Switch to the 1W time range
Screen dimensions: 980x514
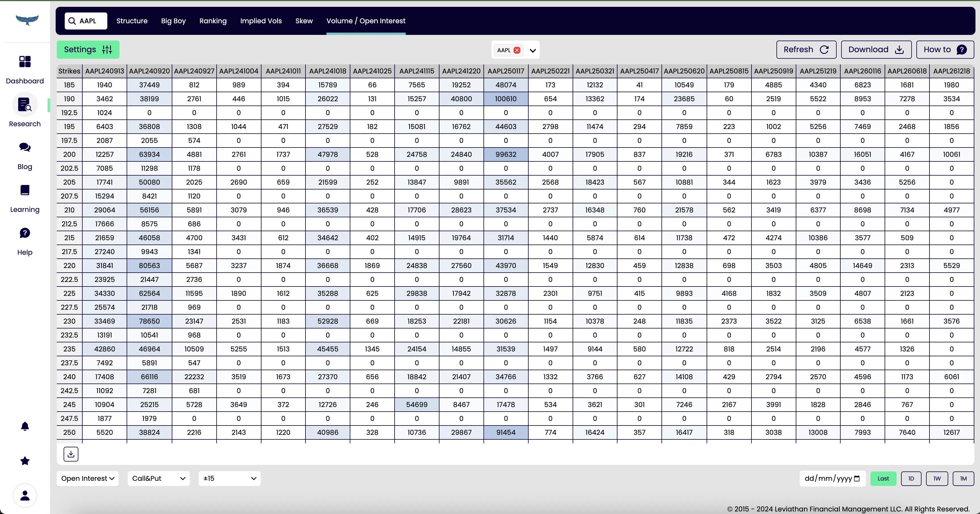pos(937,479)
